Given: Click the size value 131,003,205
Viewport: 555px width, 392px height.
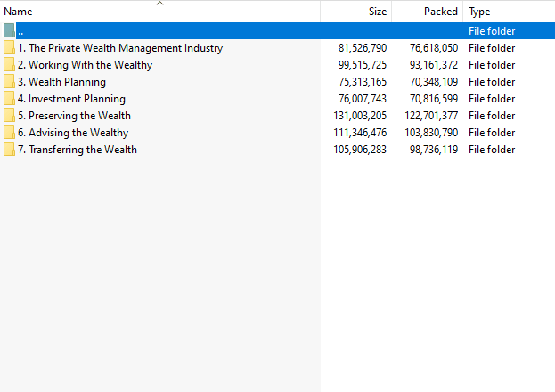Looking at the screenshot, I should pos(360,116).
